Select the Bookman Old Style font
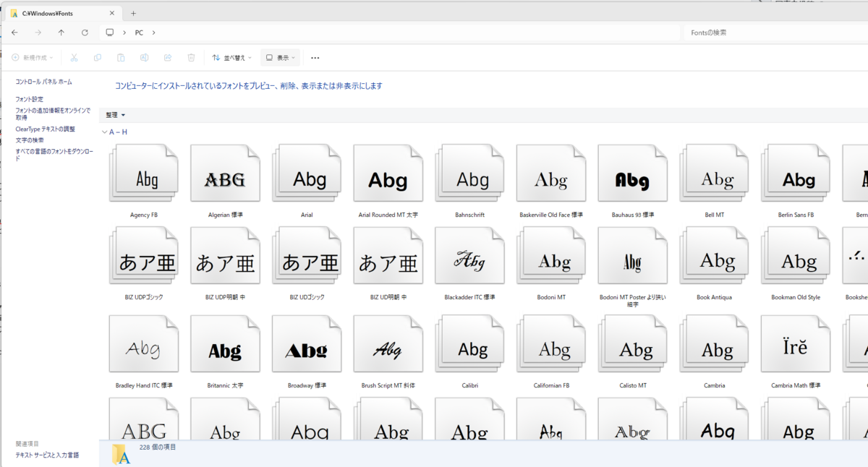868x467 pixels. tap(796, 257)
